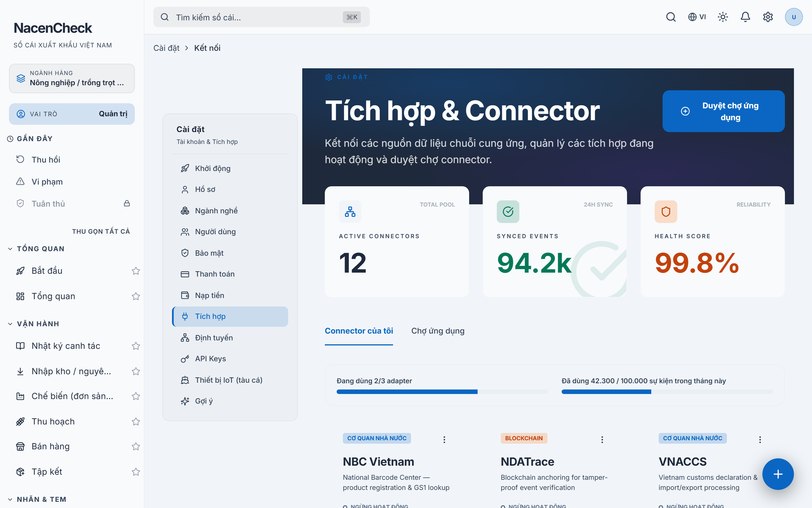Favorite the Tổng quan star
This screenshot has width=812, height=508.
tap(136, 296)
